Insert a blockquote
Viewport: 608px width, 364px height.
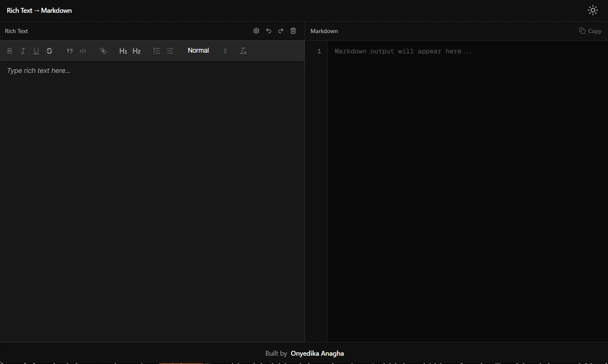click(x=70, y=51)
